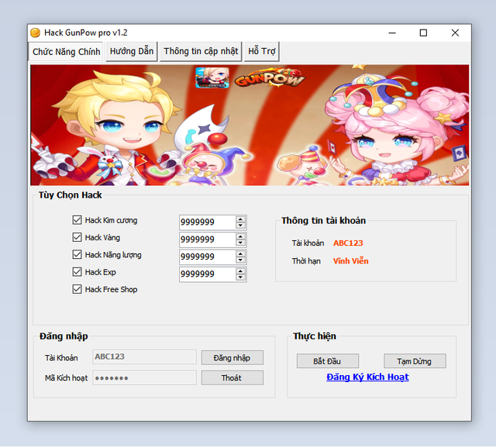The height and width of the screenshot is (448, 496).
Task: Click the Thoát button
Action: (232, 377)
